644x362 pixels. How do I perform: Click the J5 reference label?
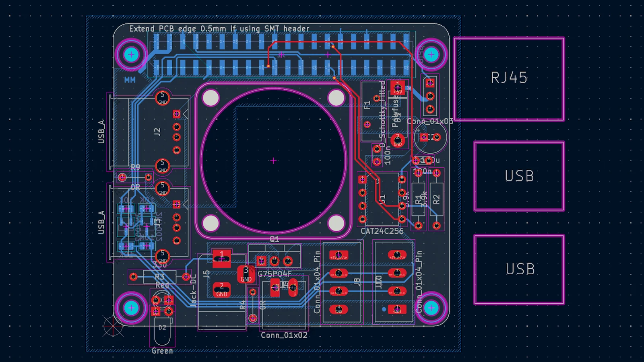[206, 274]
